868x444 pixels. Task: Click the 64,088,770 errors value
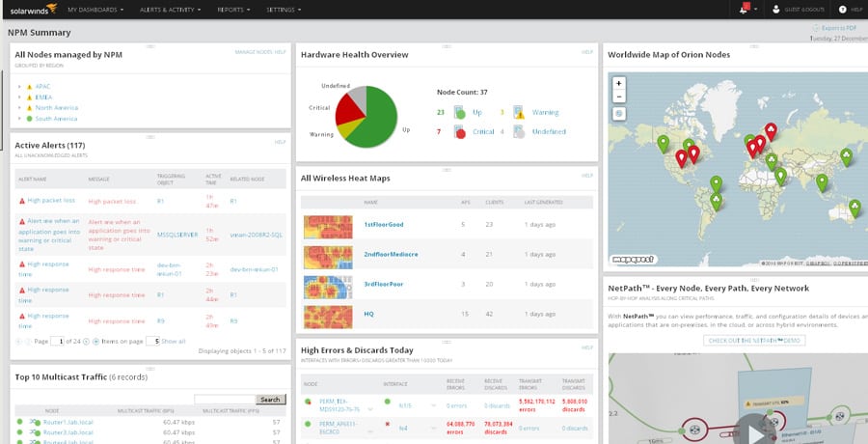[x=459, y=427]
